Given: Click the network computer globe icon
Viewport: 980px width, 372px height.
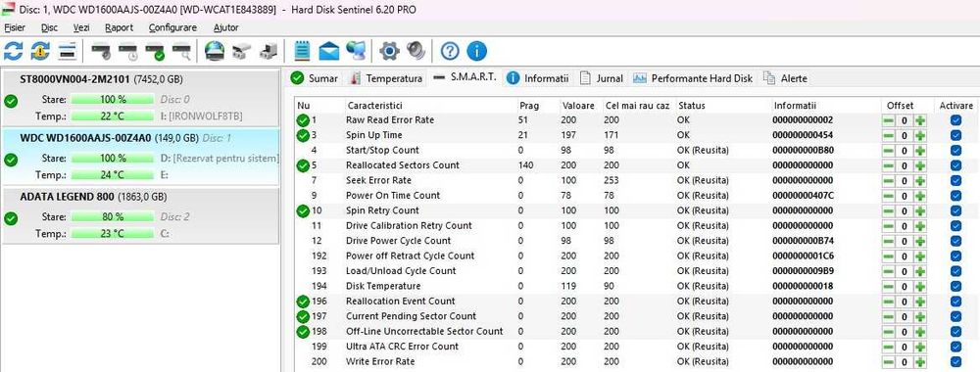Looking at the screenshot, I should (356, 51).
